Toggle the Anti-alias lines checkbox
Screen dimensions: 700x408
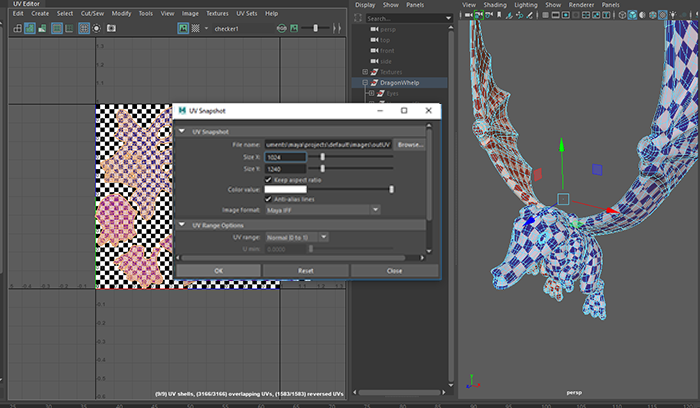(268, 200)
